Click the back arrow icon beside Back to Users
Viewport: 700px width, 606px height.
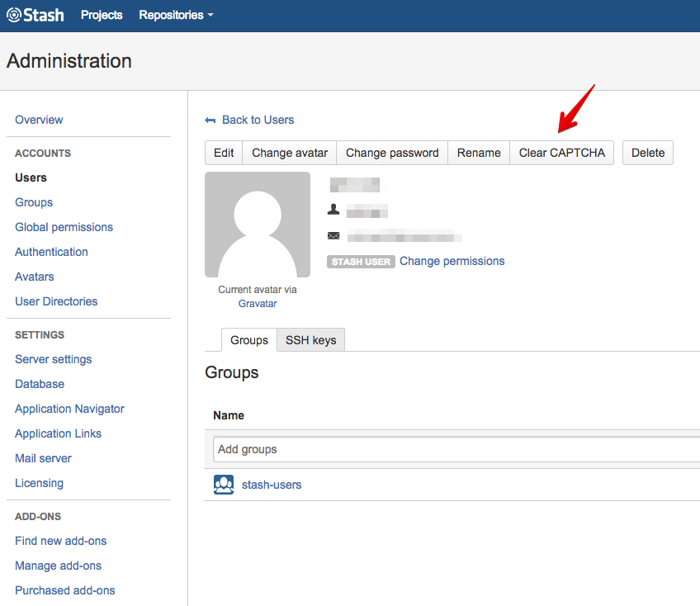(210, 121)
